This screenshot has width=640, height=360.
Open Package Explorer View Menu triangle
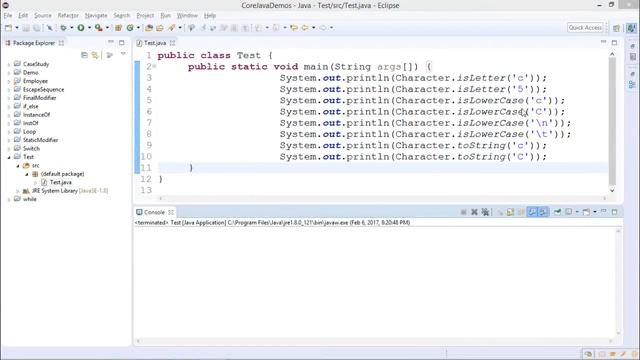click(x=123, y=54)
